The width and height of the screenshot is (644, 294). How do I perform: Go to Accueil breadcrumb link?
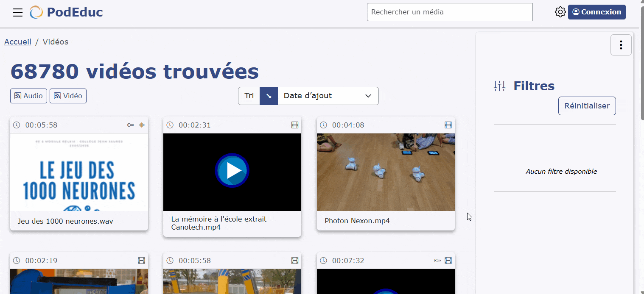click(x=18, y=42)
